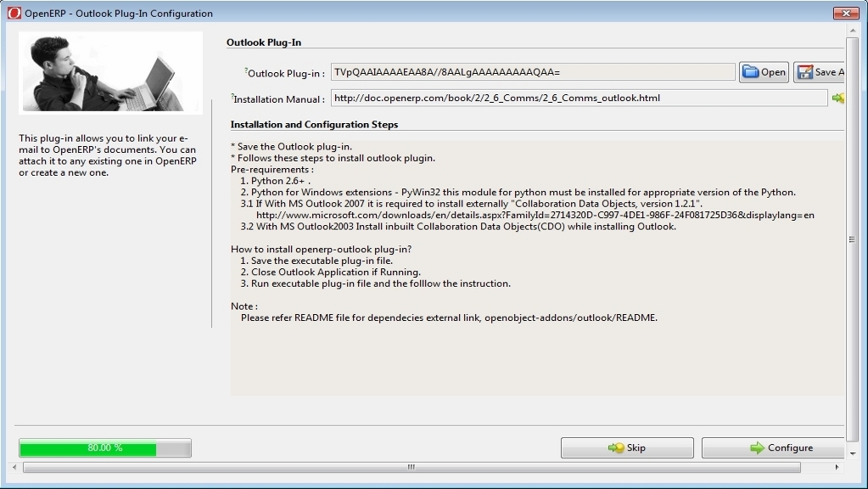Click the Save As disk button
Image resolution: width=868 pixels, height=489 pixels.
pos(819,72)
